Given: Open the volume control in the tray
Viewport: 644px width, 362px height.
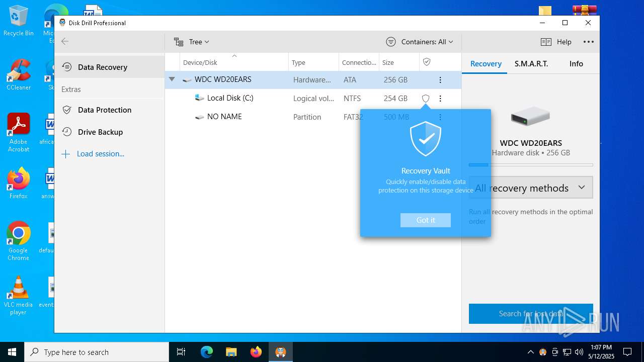Looking at the screenshot, I should [x=579, y=352].
